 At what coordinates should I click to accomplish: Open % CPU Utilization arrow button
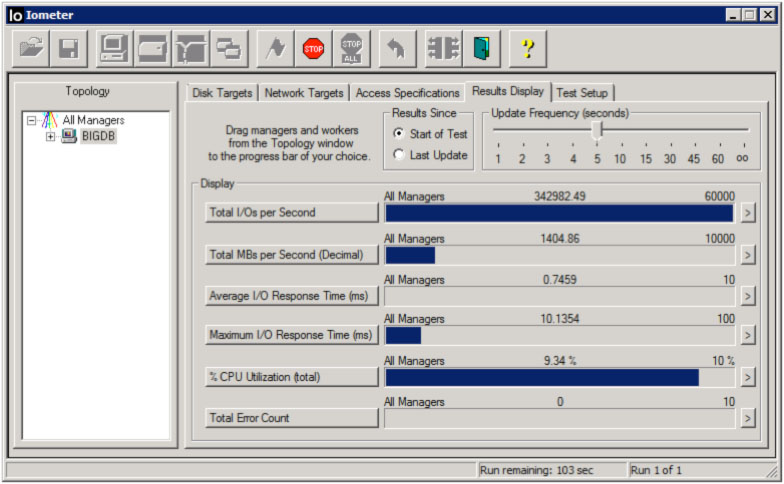[748, 377]
